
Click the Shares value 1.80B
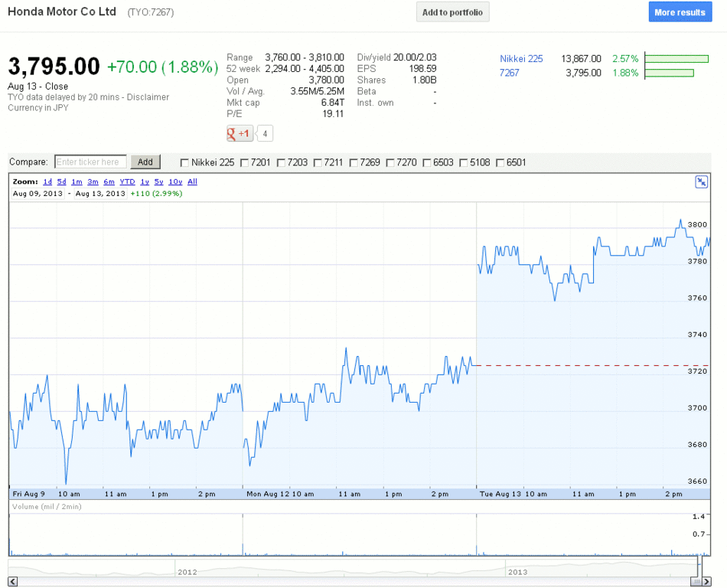pos(425,80)
